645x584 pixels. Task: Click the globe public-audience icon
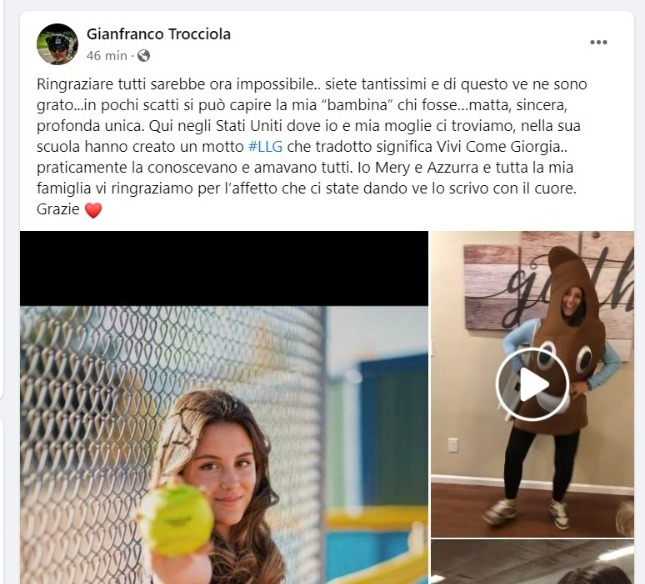(144, 56)
